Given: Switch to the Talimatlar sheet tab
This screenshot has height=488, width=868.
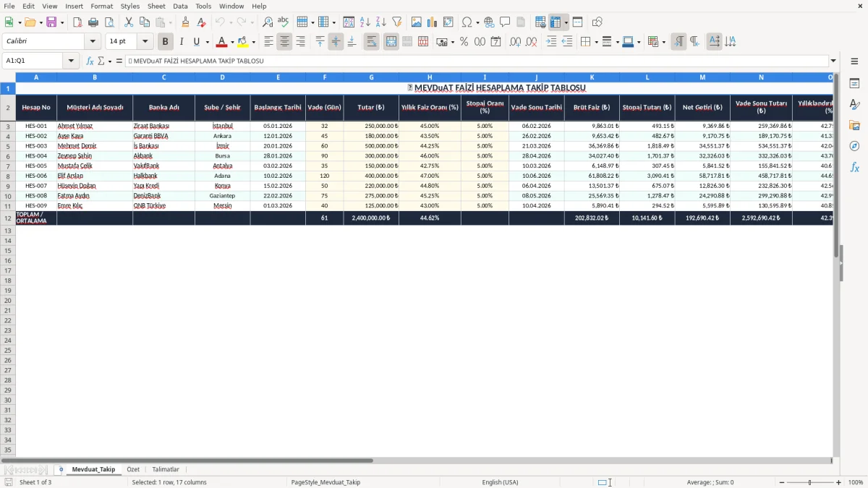Looking at the screenshot, I should 166,469.
